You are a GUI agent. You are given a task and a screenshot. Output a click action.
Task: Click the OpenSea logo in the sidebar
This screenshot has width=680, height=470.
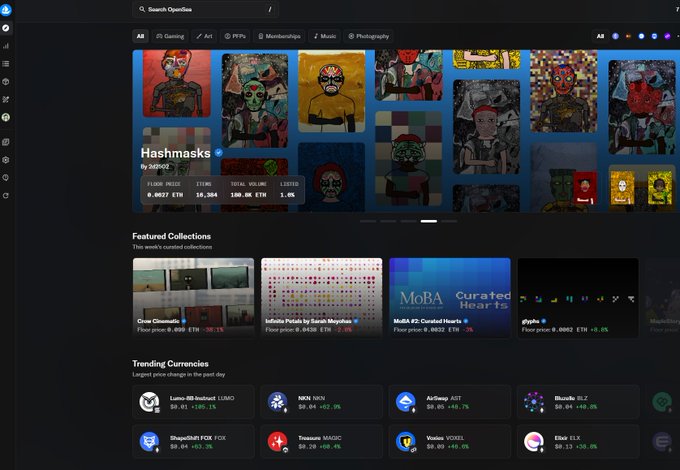(6, 9)
